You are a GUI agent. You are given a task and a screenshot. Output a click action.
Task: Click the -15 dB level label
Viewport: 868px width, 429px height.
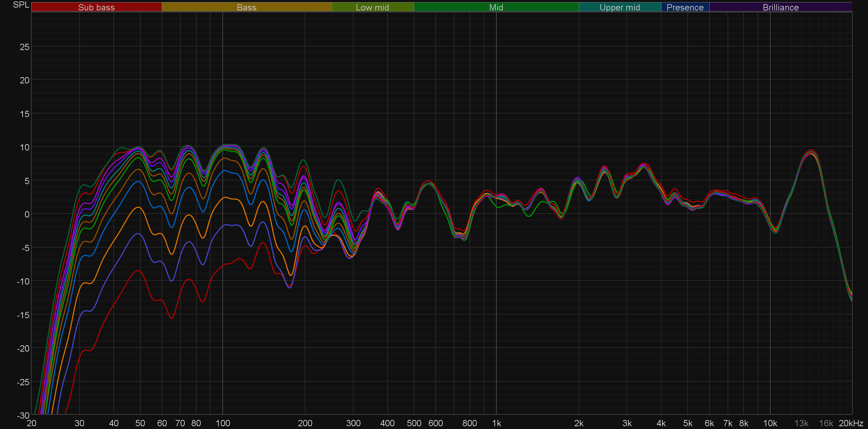coord(23,315)
